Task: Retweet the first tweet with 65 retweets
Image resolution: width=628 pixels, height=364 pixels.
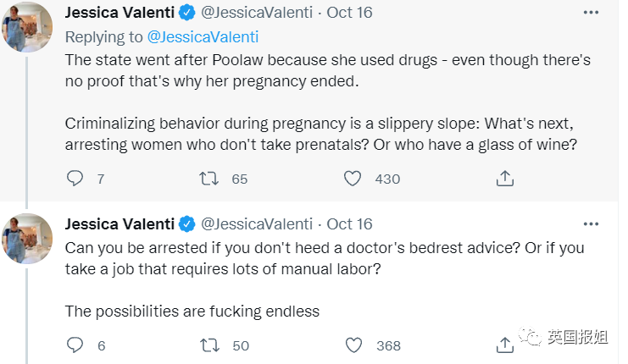Action: click(x=208, y=179)
